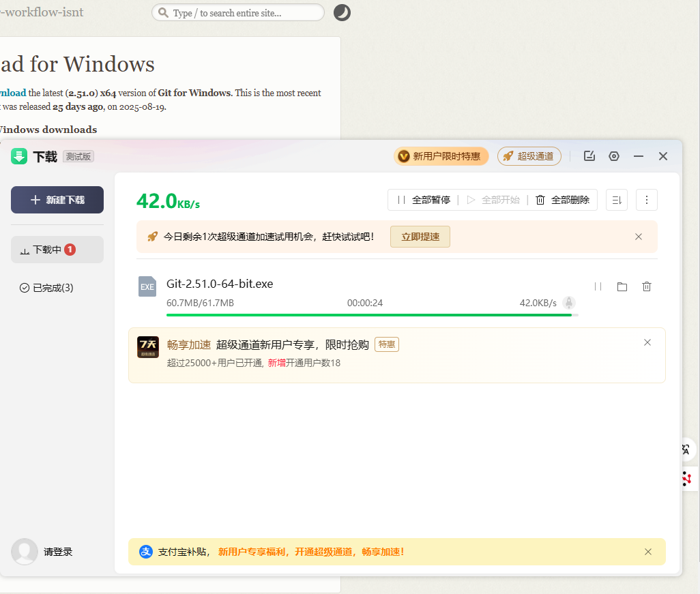Open the three-dot more options menu
The width and height of the screenshot is (700, 594).
pyautogui.click(x=646, y=200)
